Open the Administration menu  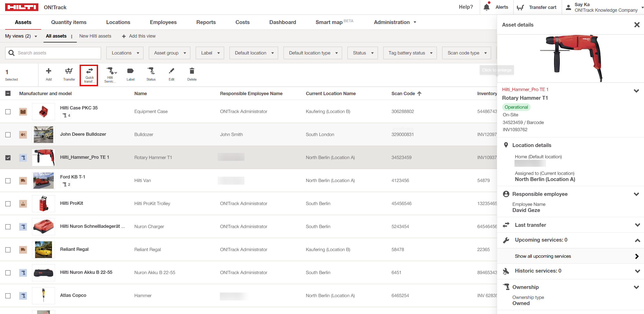(395, 22)
